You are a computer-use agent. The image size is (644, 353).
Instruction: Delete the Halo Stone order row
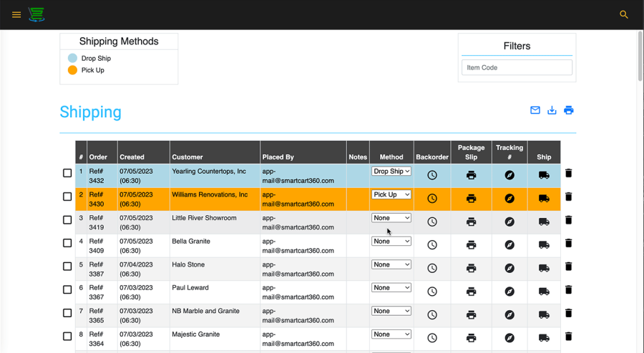(x=568, y=267)
